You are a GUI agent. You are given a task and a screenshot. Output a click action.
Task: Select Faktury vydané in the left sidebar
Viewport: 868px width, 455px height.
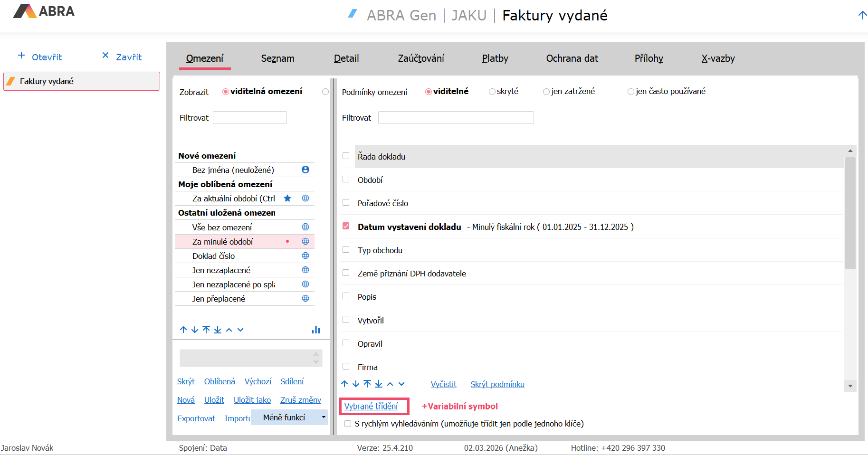(82, 81)
